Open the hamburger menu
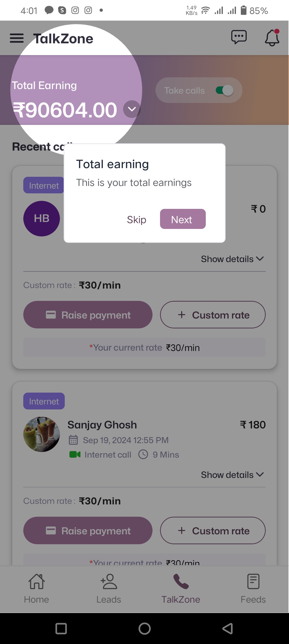Viewport: 289px width, 644px height. click(x=17, y=38)
